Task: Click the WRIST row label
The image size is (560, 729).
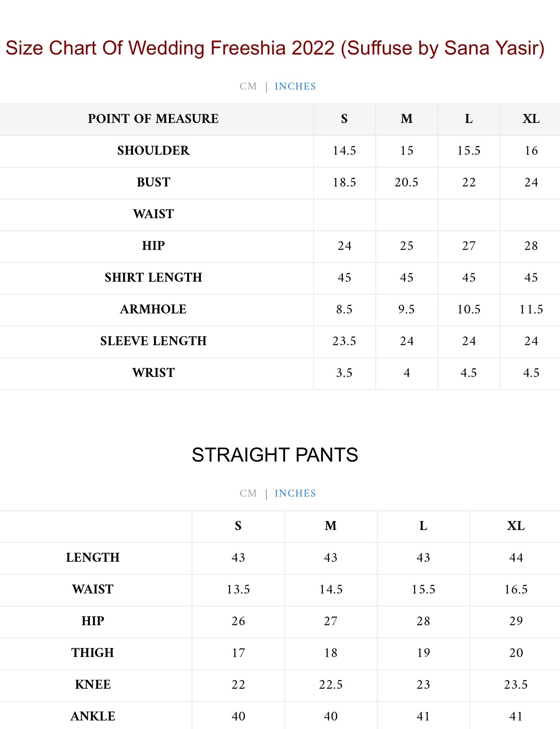Action: click(153, 373)
